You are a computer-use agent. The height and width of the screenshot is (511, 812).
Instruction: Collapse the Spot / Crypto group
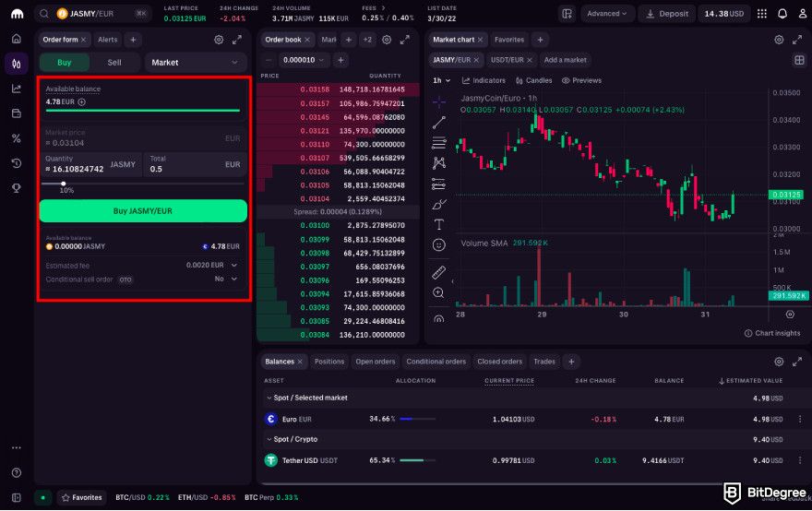pyautogui.click(x=269, y=440)
